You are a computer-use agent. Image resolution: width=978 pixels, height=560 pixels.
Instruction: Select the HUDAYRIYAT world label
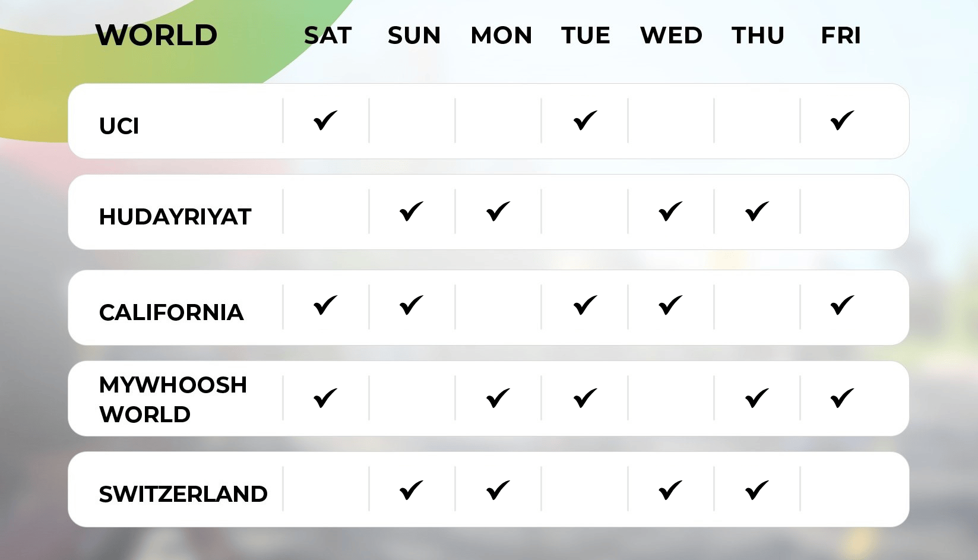point(175,217)
